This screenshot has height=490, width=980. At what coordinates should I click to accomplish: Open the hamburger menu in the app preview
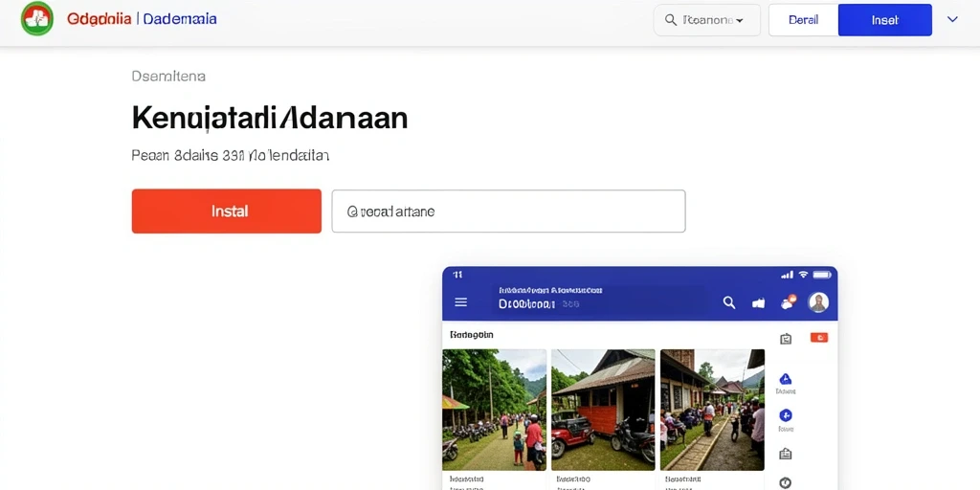[x=460, y=302]
